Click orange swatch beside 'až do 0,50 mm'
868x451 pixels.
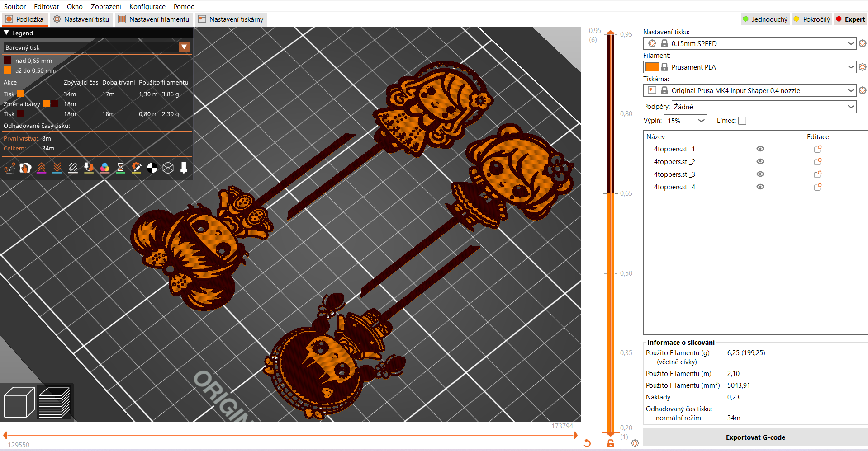[x=8, y=70]
